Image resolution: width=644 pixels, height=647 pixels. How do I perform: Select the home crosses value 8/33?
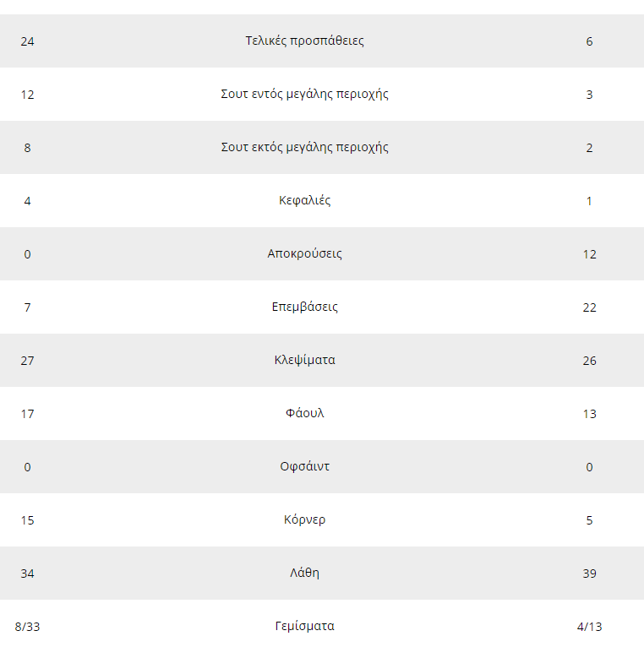point(27,628)
